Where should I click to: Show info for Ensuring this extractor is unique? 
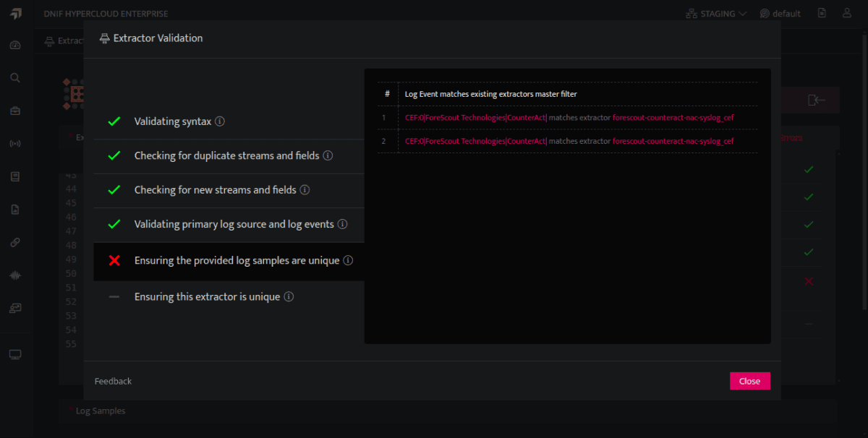(289, 296)
